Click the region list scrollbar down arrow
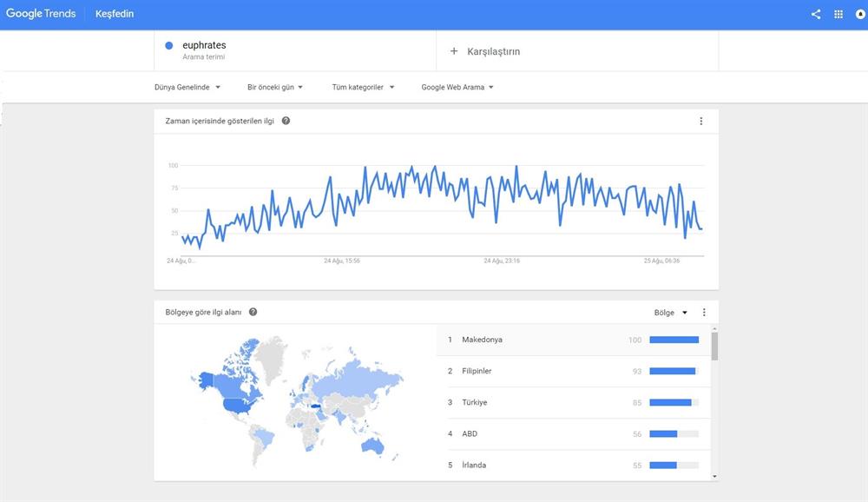868x502 pixels. tap(714, 476)
